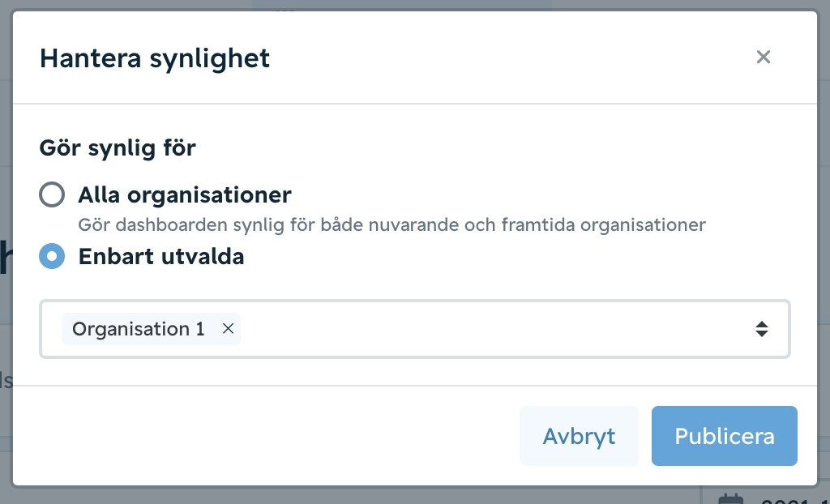Click the Gör synlig för heading
Viewport: 830px width, 504px height.
pos(118,147)
